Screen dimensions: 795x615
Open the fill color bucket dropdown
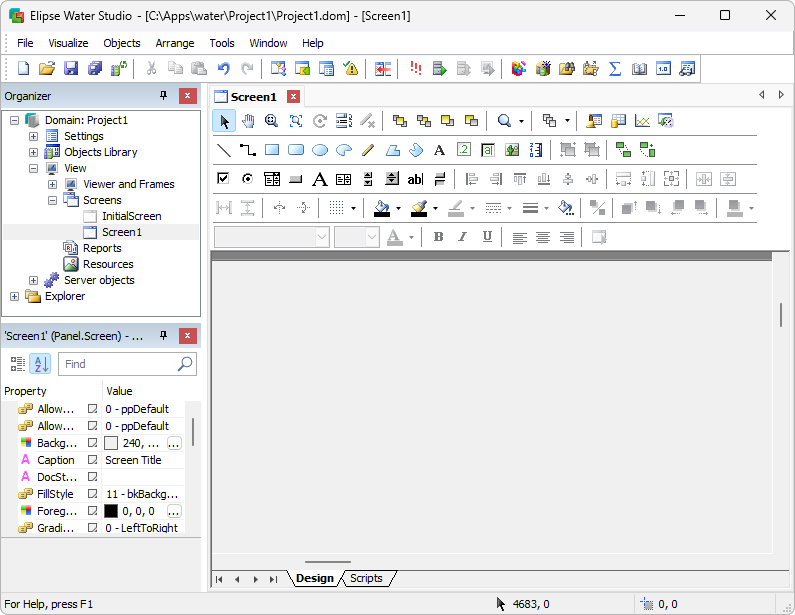coord(399,208)
